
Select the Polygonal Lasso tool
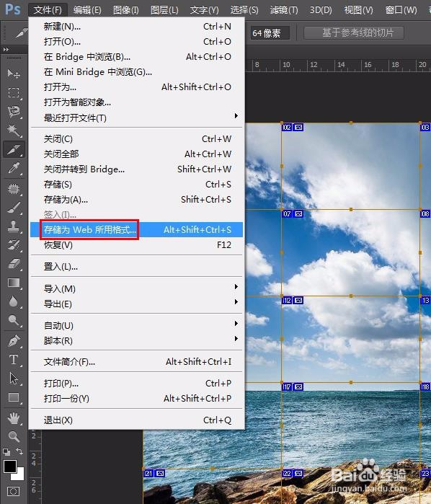pos(14,112)
